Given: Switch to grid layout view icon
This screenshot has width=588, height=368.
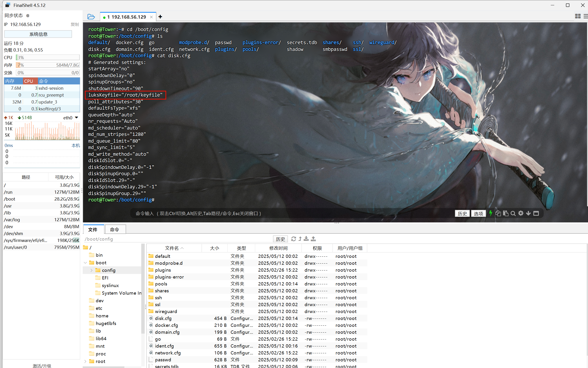Looking at the screenshot, I should 578,16.
